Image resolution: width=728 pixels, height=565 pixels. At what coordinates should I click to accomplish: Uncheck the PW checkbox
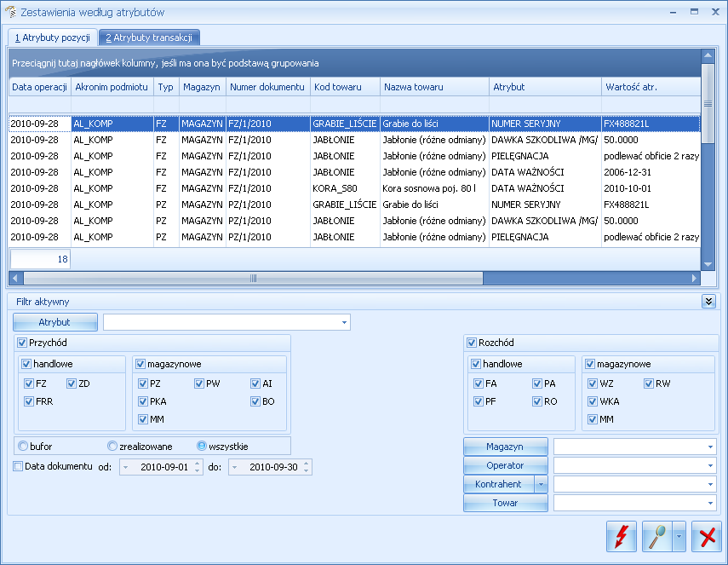tap(199, 383)
